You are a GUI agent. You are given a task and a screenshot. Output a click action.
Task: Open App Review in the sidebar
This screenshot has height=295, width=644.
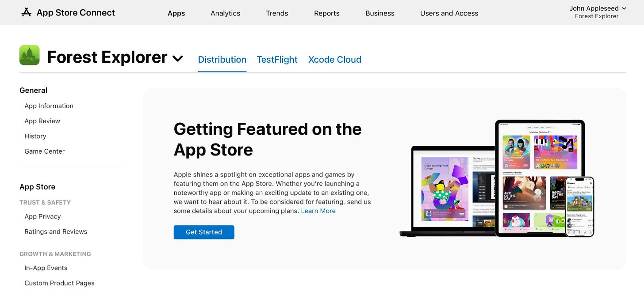(x=42, y=121)
